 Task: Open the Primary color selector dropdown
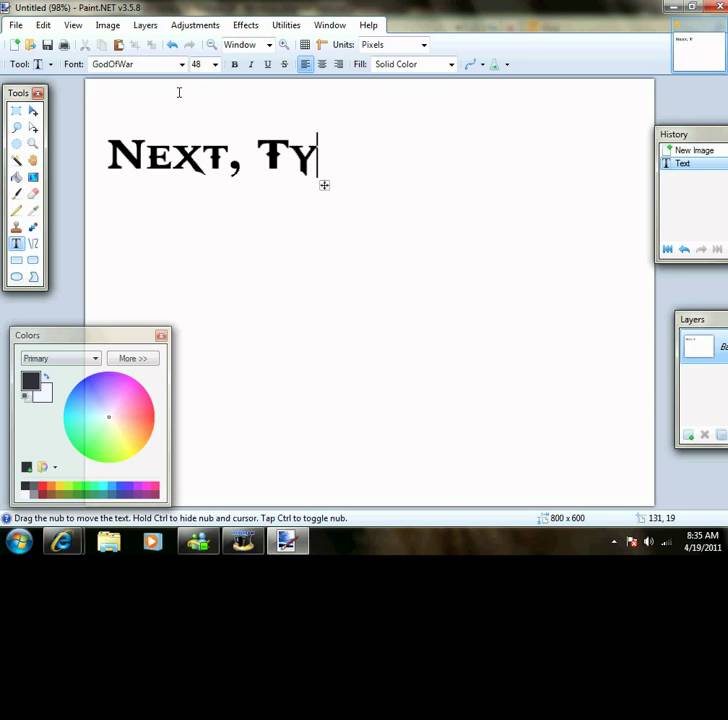(61, 358)
